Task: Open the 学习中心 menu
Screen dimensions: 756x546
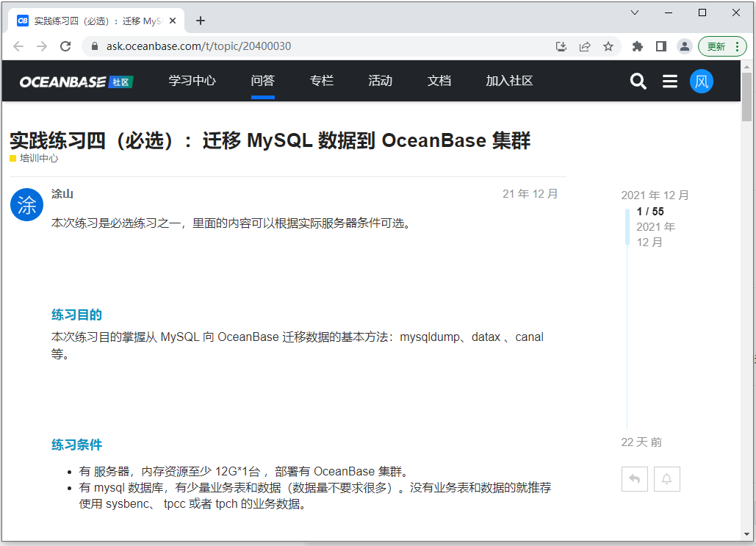Action: point(192,81)
